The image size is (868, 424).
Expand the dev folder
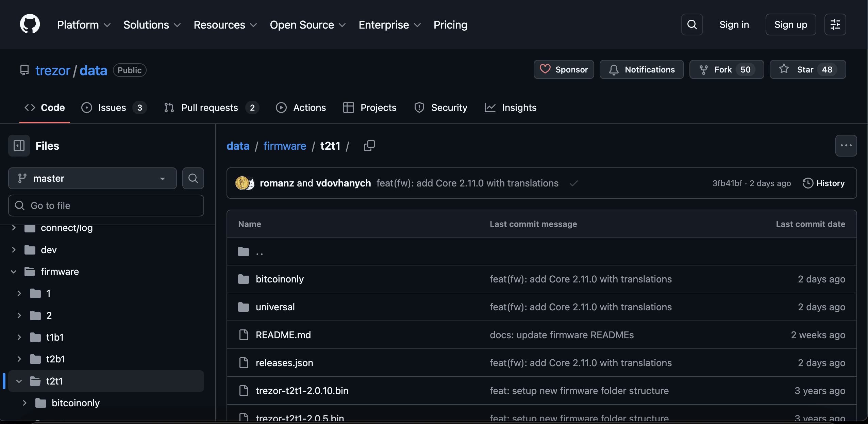coord(13,249)
